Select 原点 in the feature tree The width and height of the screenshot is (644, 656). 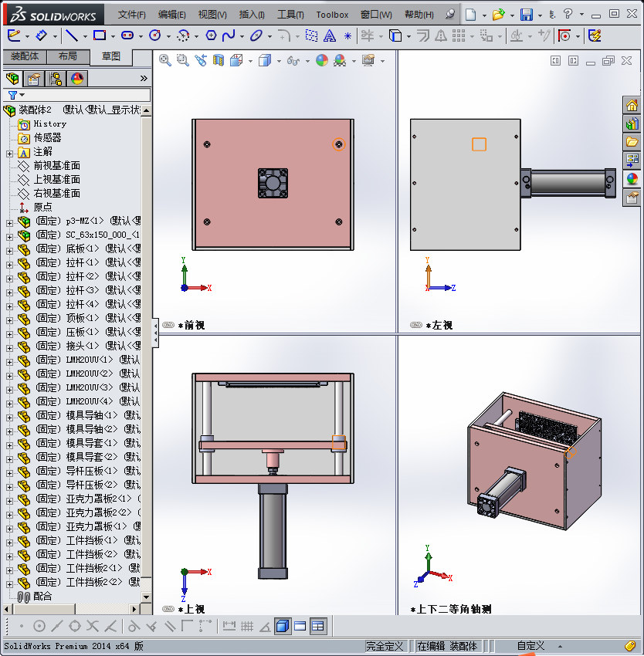click(x=42, y=207)
